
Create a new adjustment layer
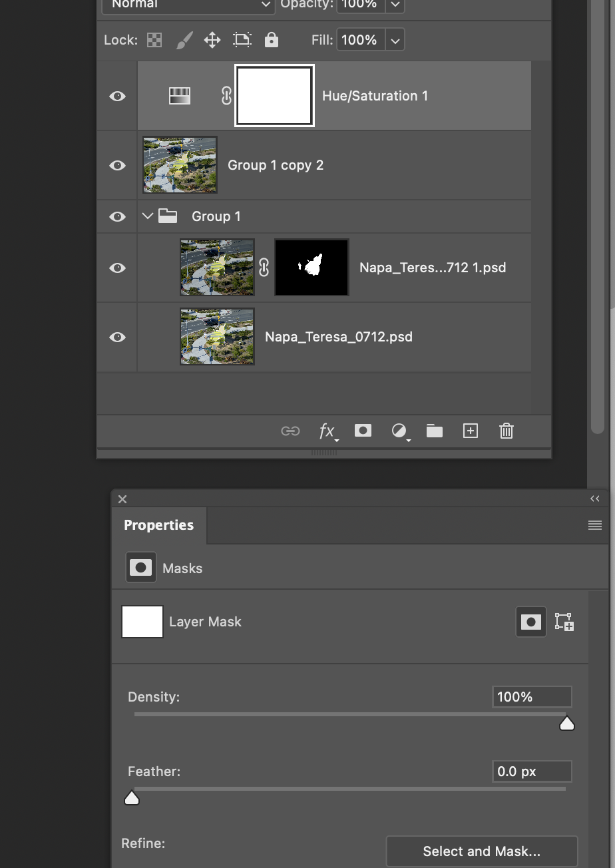click(x=400, y=431)
